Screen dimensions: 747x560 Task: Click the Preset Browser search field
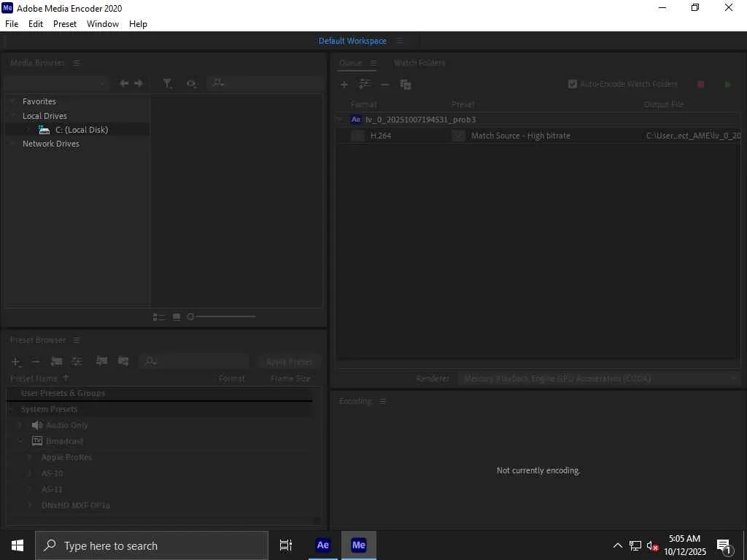[x=194, y=362]
